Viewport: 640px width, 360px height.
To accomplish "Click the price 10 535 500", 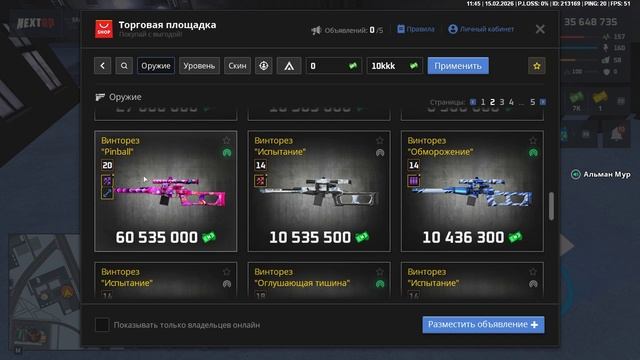I will (310, 238).
